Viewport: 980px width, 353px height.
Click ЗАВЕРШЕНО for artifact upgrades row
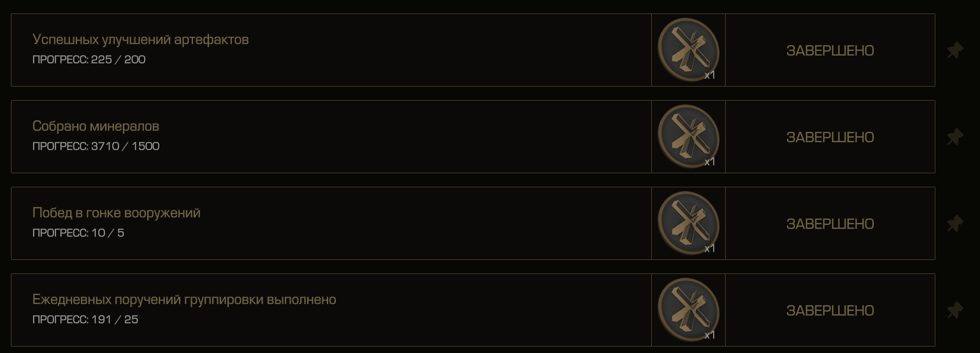click(830, 50)
